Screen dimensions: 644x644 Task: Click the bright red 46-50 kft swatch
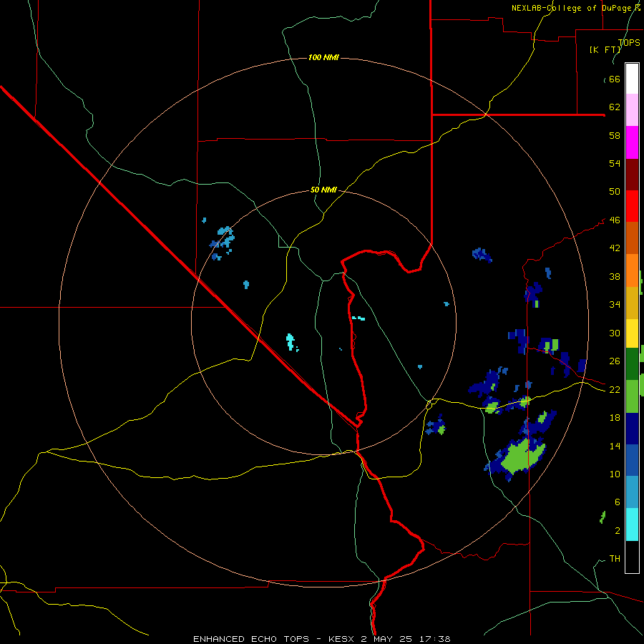coord(632,206)
